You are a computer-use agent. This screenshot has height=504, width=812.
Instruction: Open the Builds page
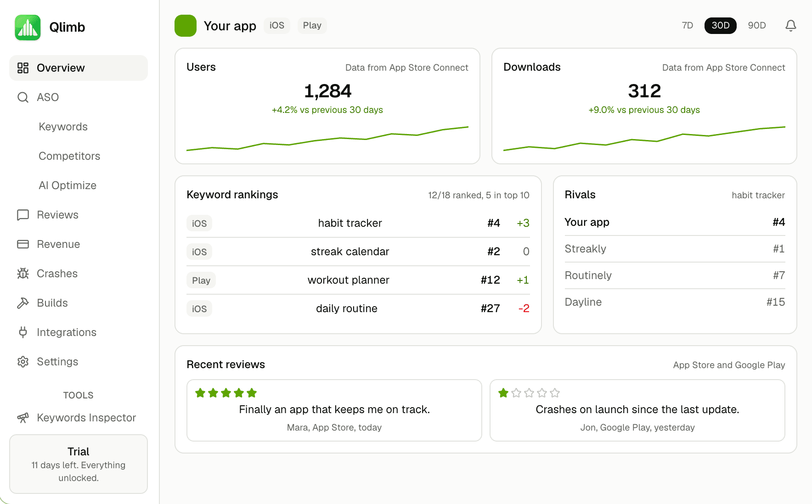tap(79, 303)
